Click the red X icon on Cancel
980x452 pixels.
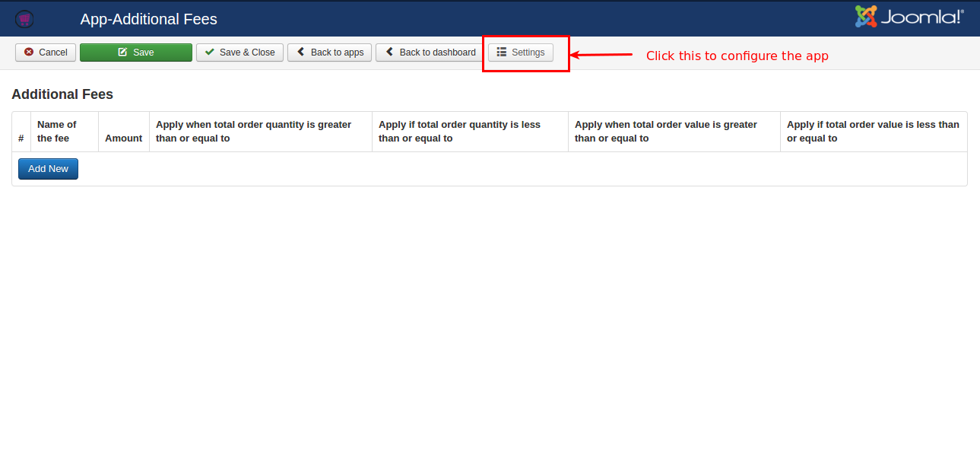coord(29,53)
